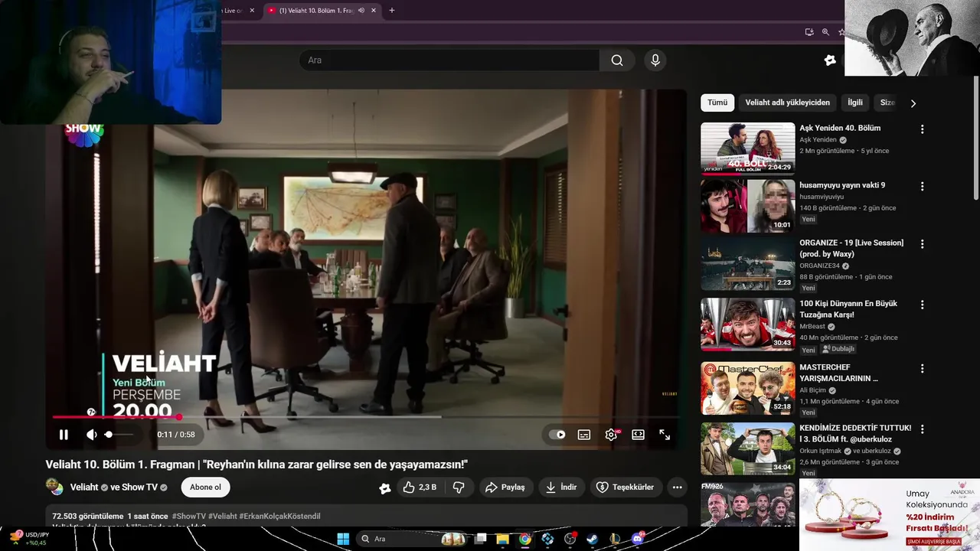Open ORGANIZE - 19 Live Session thumbnail
This screenshot has width=980, height=551.
tap(748, 263)
